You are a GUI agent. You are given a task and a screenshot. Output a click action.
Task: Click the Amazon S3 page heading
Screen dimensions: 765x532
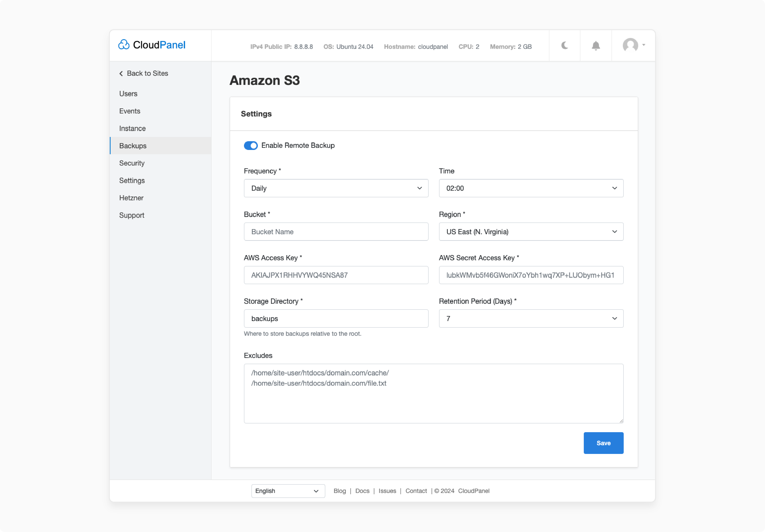(264, 81)
